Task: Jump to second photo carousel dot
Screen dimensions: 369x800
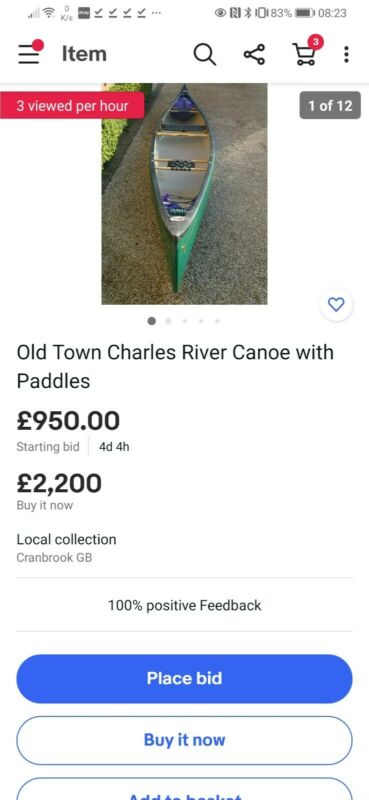Action: click(168, 321)
